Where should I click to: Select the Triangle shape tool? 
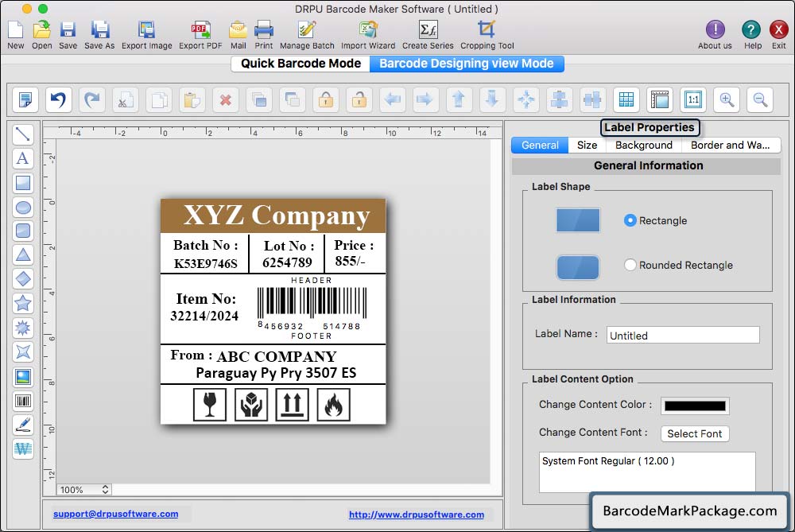[23, 255]
